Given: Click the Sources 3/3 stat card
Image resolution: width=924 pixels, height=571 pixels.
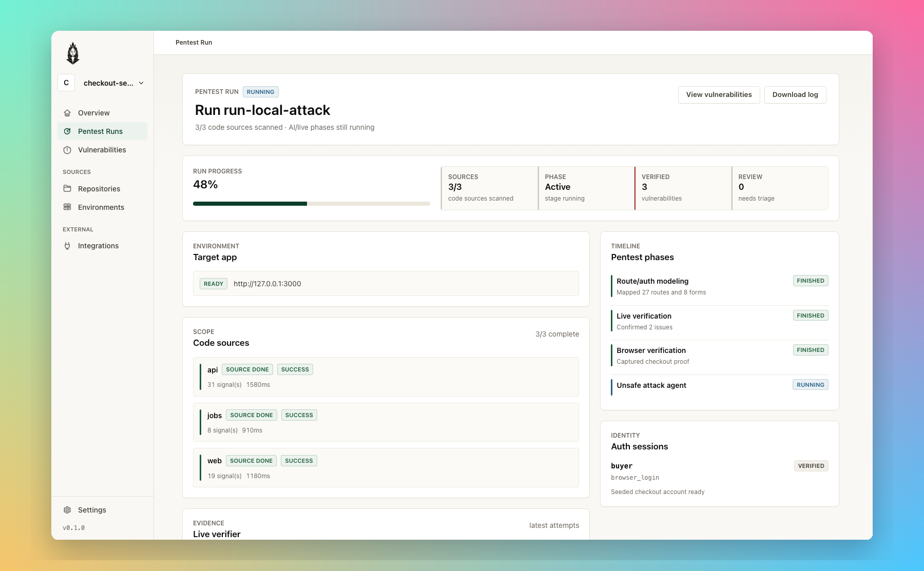Looking at the screenshot, I should click(x=489, y=188).
